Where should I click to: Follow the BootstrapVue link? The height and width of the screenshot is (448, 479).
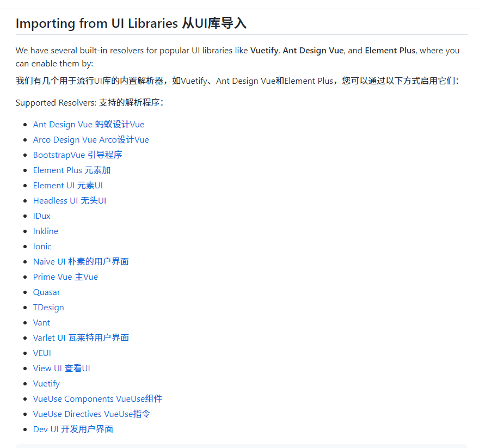click(x=78, y=155)
